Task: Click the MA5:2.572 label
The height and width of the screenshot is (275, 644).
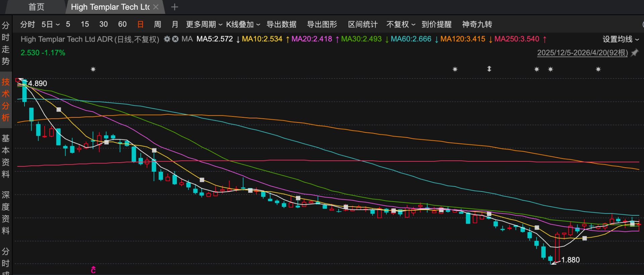Action: 215,39
